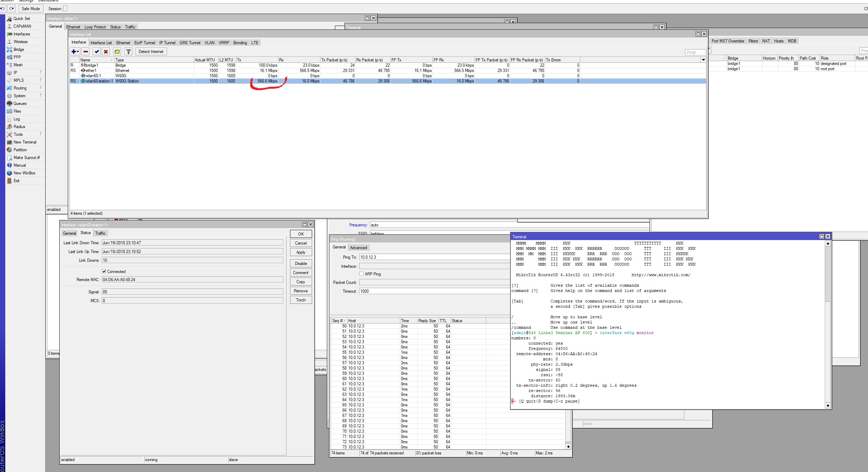This screenshot has height=472, width=868.
Task: Toggle Safe Mode
Action: tap(31, 8)
